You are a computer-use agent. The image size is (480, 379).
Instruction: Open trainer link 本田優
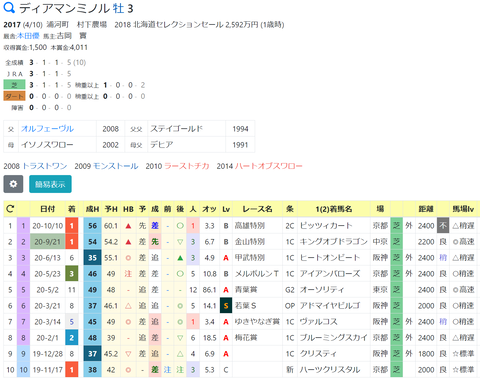[28, 36]
